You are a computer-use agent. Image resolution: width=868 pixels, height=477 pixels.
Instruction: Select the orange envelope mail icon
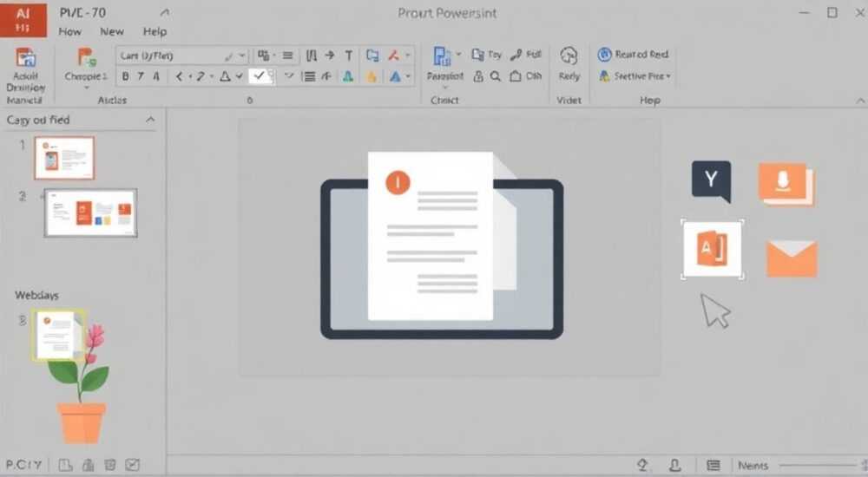(792, 258)
